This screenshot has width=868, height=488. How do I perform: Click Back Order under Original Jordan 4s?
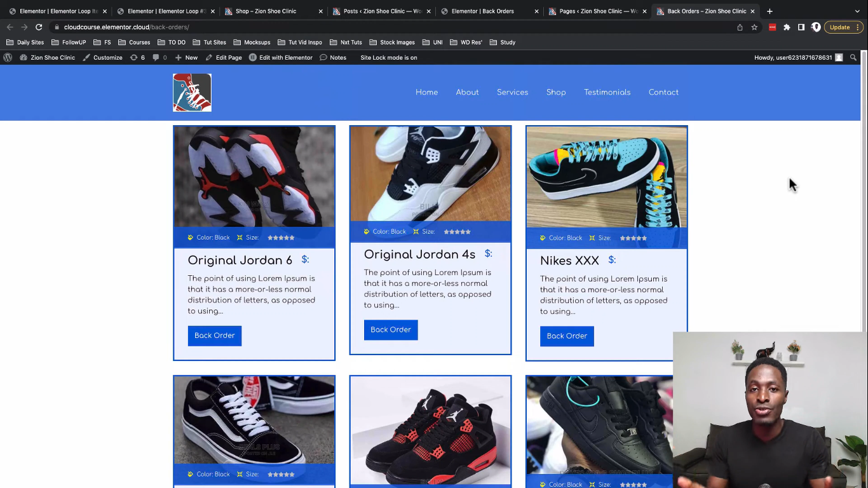[x=391, y=330]
